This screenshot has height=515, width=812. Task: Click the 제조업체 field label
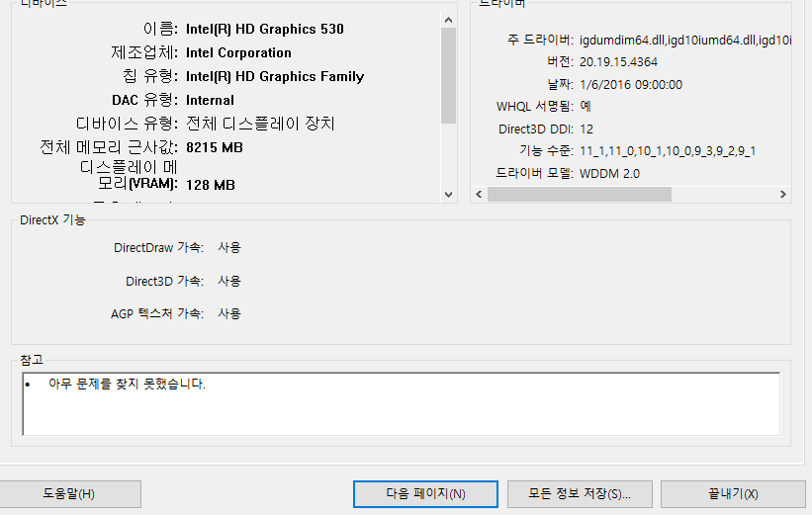pyautogui.click(x=144, y=52)
